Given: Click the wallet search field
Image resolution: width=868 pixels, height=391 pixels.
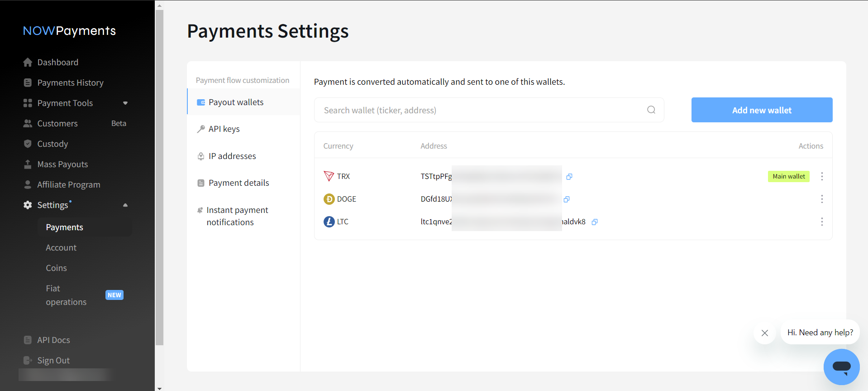Looking at the screenshot, I should (480, 110).
